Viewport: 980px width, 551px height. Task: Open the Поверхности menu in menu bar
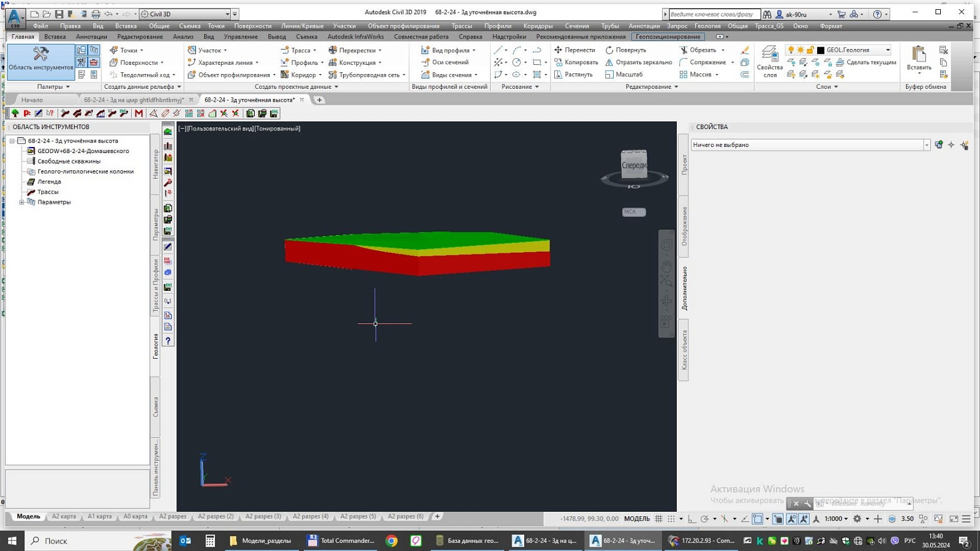click(252, 26)
